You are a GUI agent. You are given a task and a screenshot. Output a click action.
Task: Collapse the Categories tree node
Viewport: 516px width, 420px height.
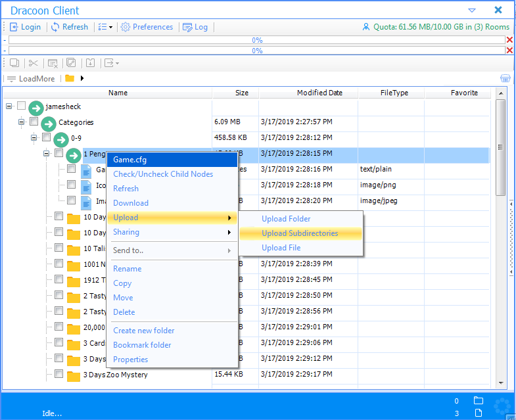(x=22, y=122)
